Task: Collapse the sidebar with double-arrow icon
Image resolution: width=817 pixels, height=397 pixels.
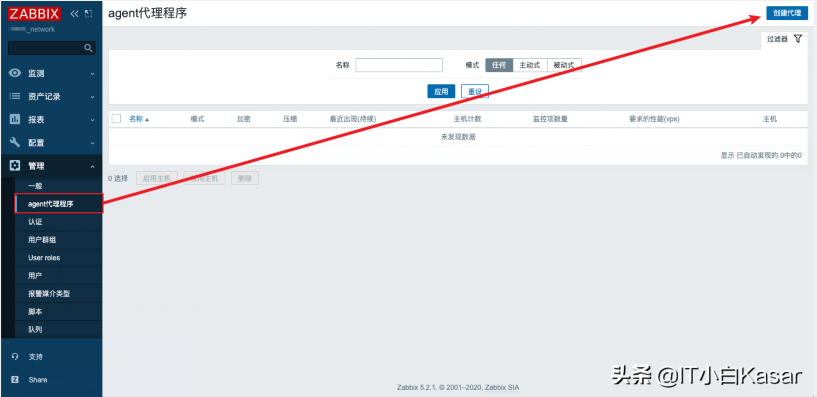Action: (75, 14)
